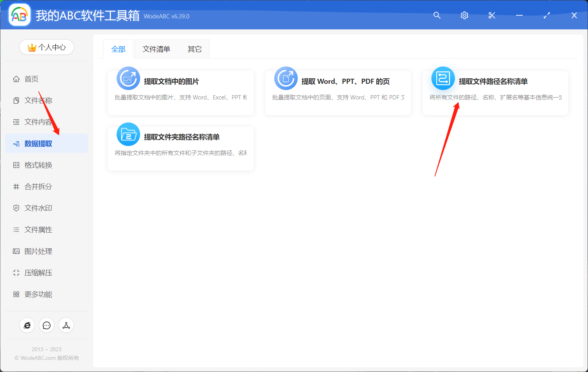Image resolution: width=588 pixels, height=372 pixels.
Task: Open the 文件内容 sidebar tool
Action: pyautogui.click(x=37, y=122)
